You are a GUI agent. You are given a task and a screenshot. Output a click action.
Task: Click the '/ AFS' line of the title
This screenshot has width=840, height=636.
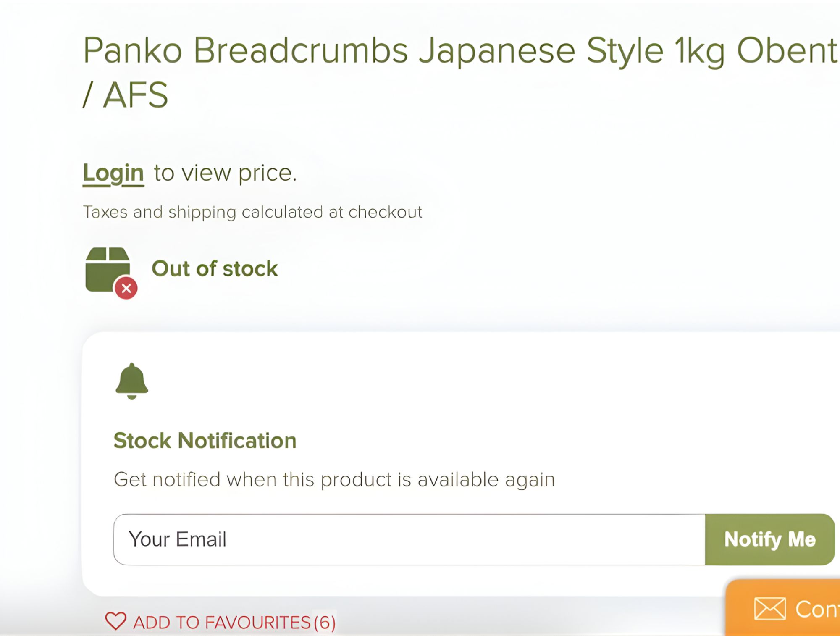[x=125, y=95]
